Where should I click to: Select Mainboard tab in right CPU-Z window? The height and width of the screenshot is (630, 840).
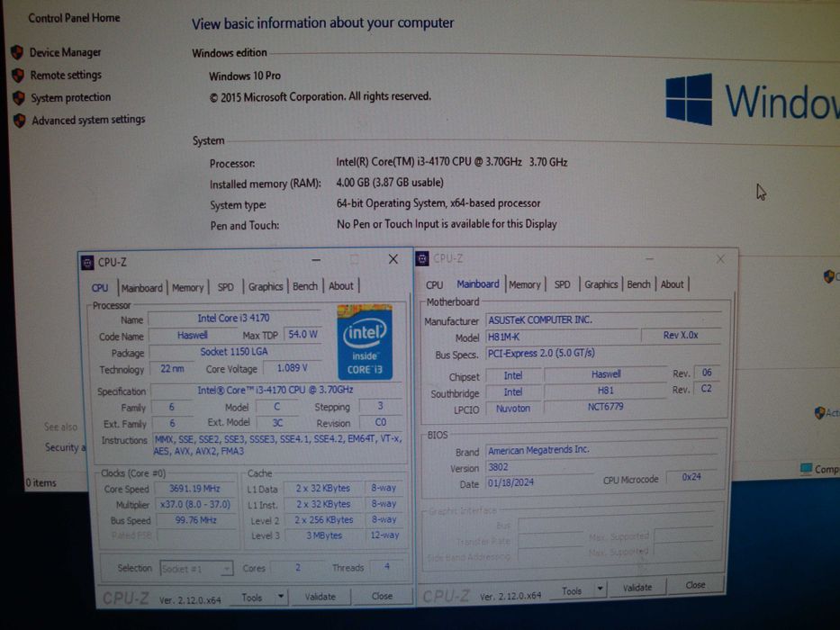(x=478, y=283)
